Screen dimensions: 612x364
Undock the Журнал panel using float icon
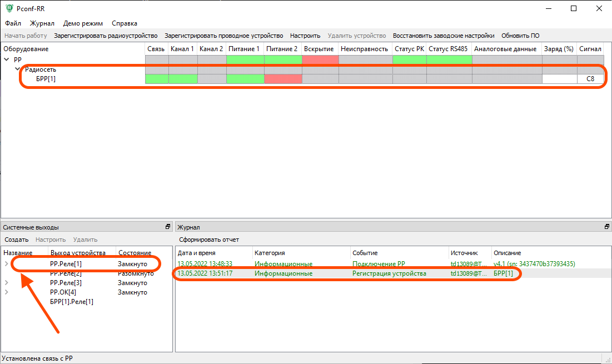pos(607,227)
